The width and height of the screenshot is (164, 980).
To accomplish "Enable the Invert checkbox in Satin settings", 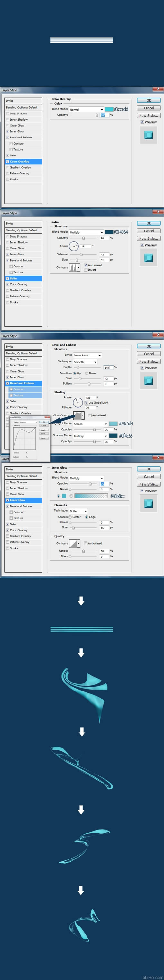I will point(86,270).
